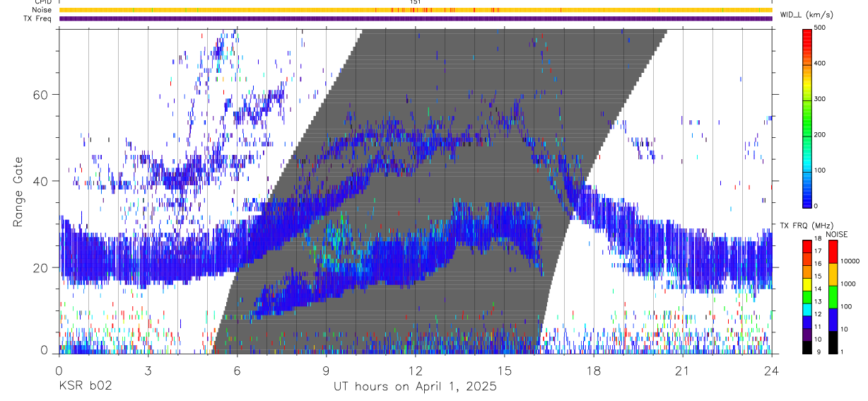Click the black 9-10 MHz TX FRQ swatch

(807, 347)
